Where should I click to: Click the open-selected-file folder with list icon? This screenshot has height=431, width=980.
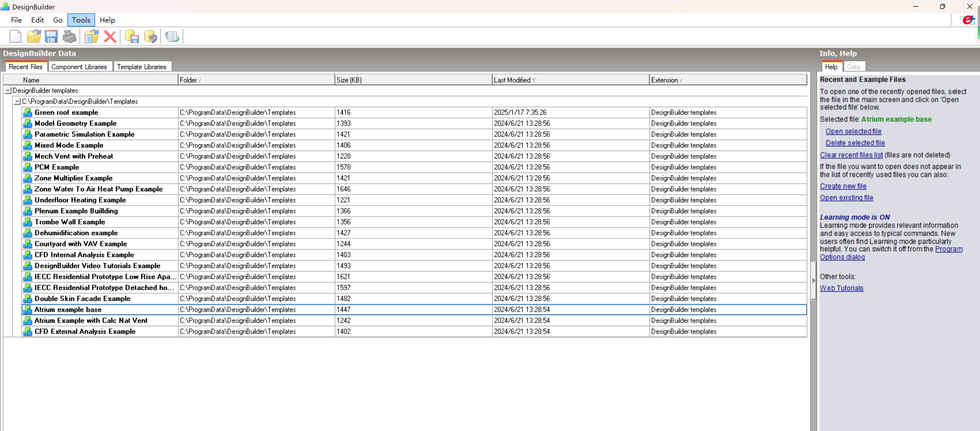(x=91, y=37)
